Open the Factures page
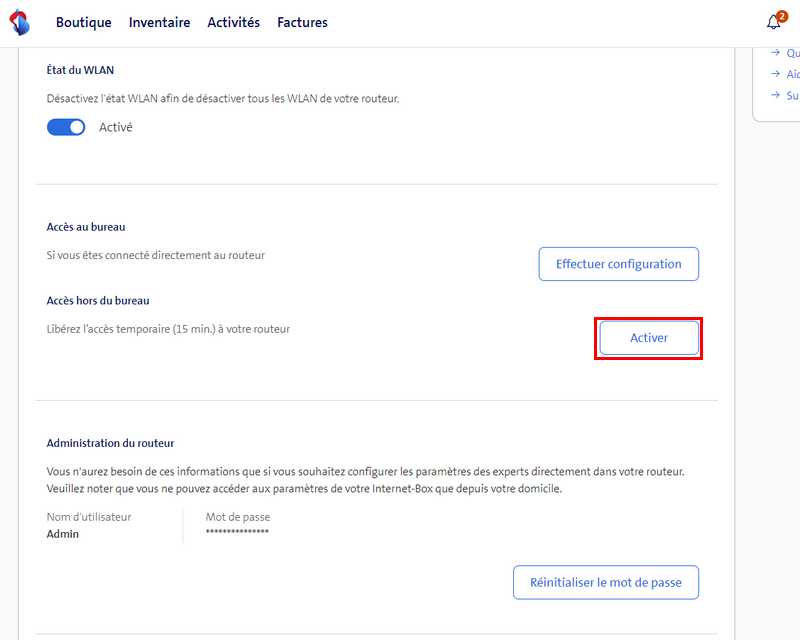Viewport: 800px width, 640px height. coord(302,22)
